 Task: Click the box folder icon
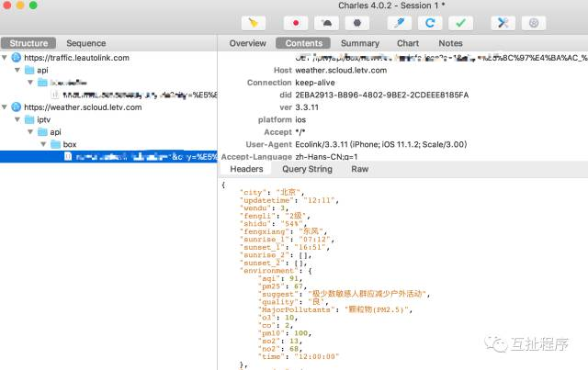[x=55, y=144]
